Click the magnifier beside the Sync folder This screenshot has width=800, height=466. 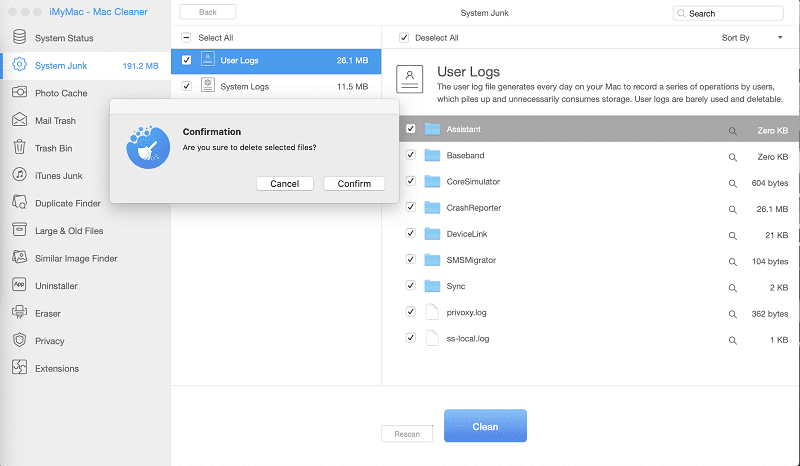733,288
